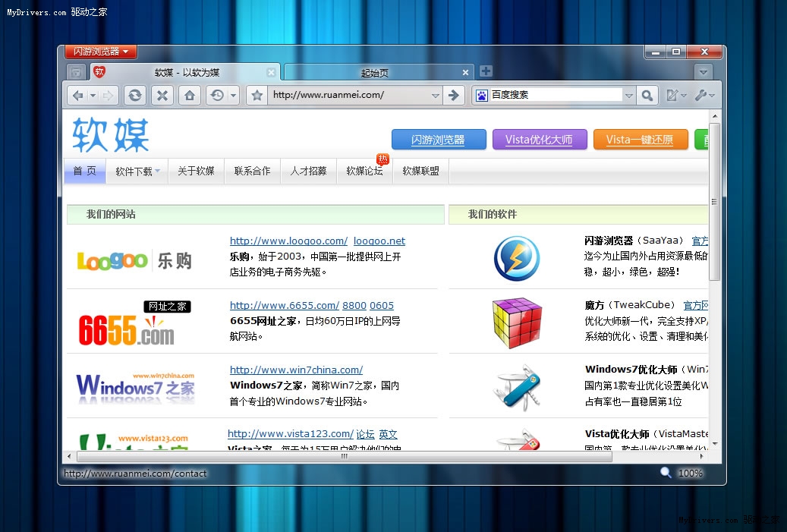Click the purple Vista优化大师 button
The image size is (787, 532).
click(539, 140)
